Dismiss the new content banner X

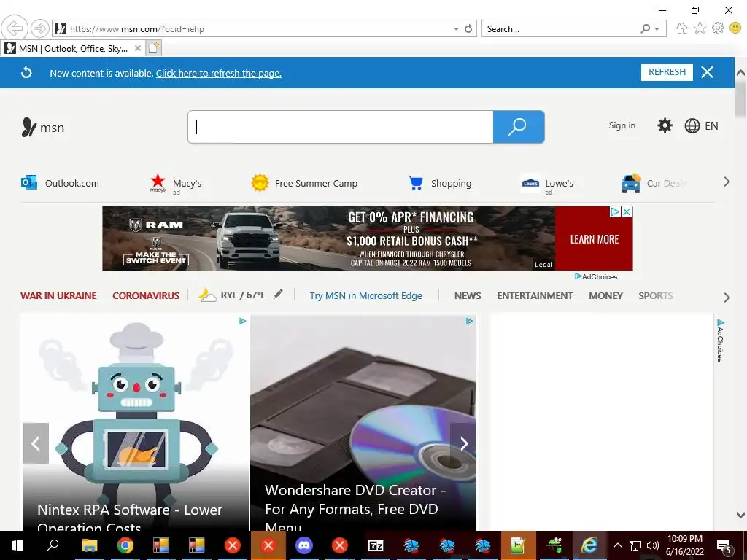tap(707, 72)
